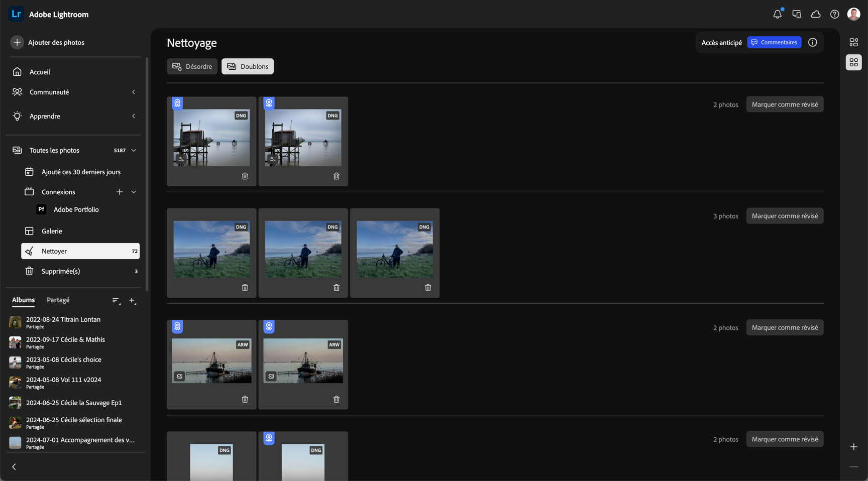Viewport: 868px width, 481px height.
Task: Zoom out thumbnails with minus icon
Action: 853,467
